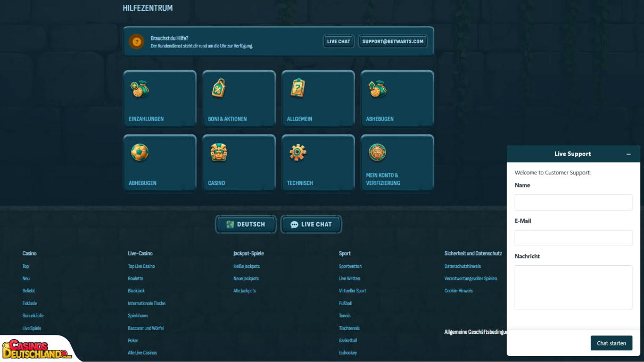Go to Verantwortungsvolles Spielen
The width and height of the screenshot is (644, 362).
(471, 279)
